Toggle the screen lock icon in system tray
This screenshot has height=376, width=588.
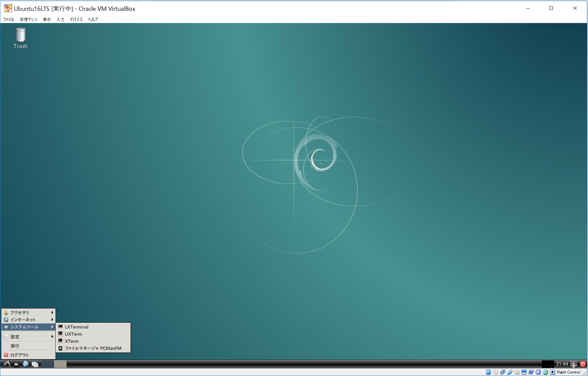coord(574,364)
